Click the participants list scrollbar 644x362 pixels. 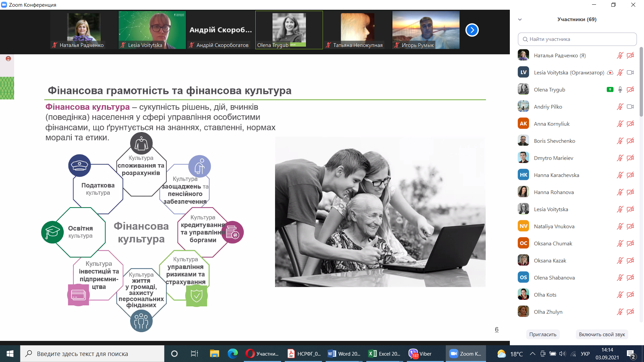coord(641,82)
